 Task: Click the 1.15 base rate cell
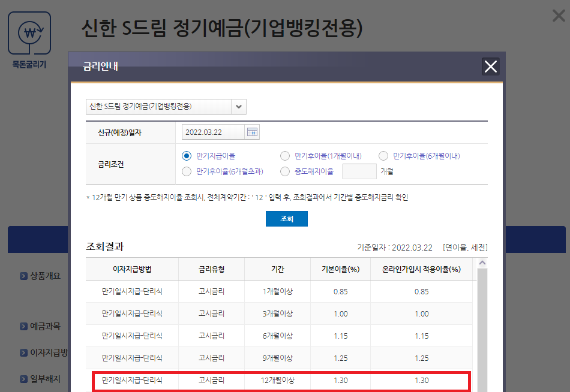[341, 336]
